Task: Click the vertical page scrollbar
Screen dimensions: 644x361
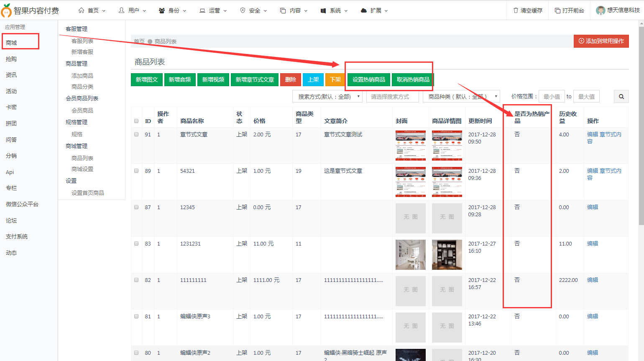Action: pyautogui.click(x=641, y=125)
